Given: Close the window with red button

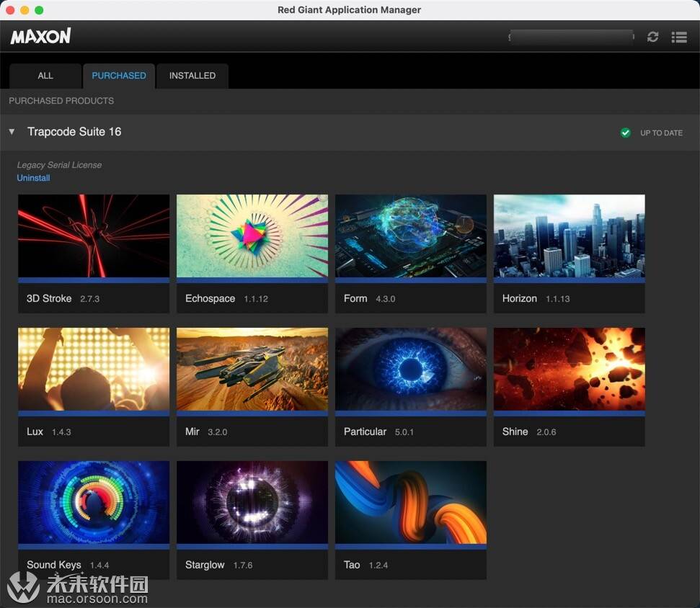Looking at the screenshot, I should pos(10,10).
